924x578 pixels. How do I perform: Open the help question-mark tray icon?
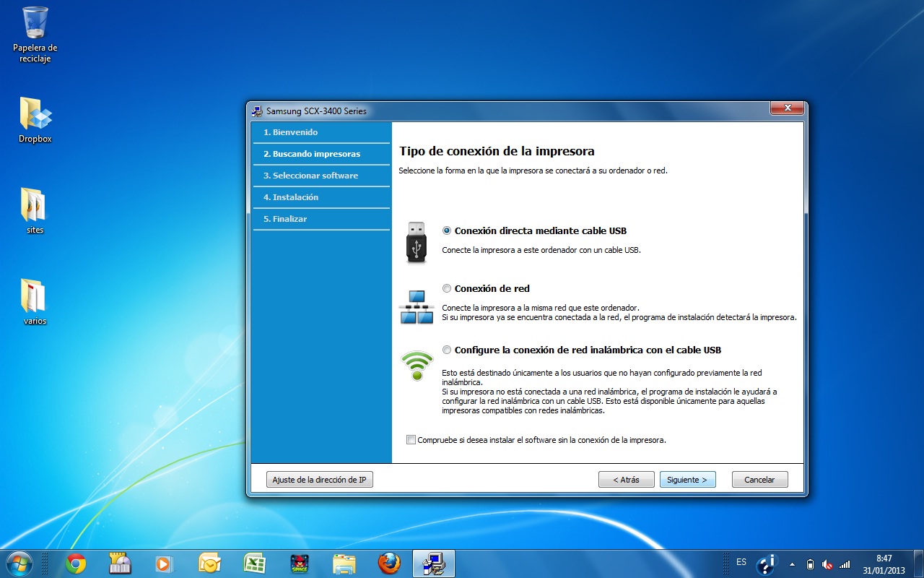coord(766,564)
